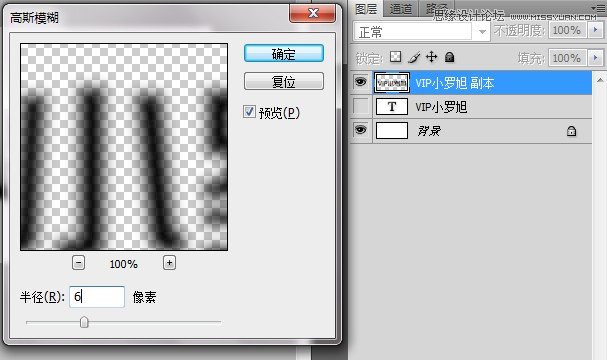
Task: Close the 高斯模糊 dialog
Action: point(312,13)
